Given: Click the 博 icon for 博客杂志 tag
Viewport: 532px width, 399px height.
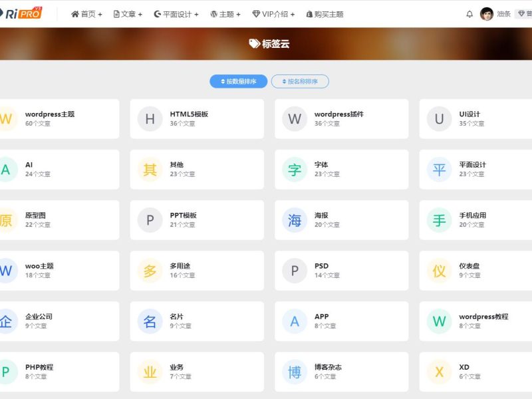Looking at the screenshot, I should coord(295,372).
